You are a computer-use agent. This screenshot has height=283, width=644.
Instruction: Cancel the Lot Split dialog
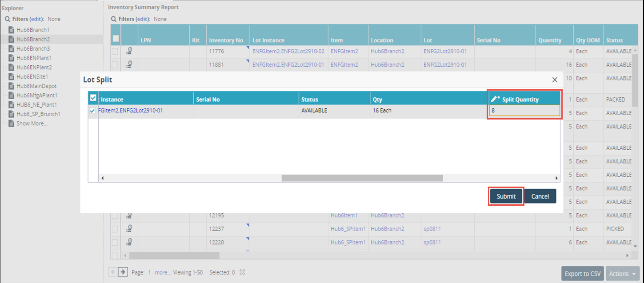pyautogui.click(x=540, y=196)
